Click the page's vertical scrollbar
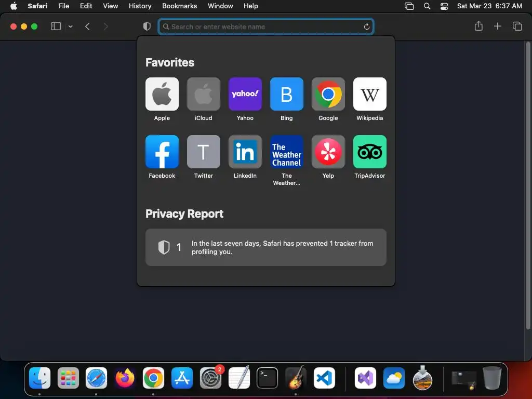This screenshot has width=532, height=399. coord(528,185)
